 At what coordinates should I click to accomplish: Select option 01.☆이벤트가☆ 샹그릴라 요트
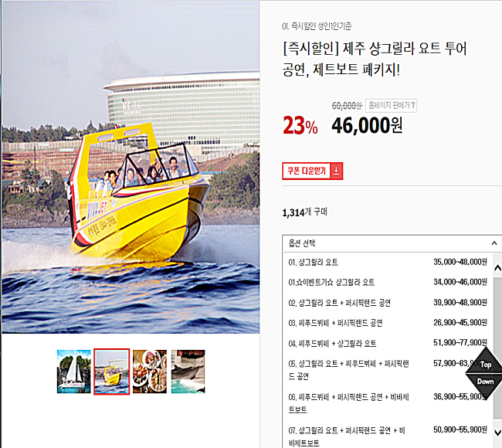[x=388, y=282]
